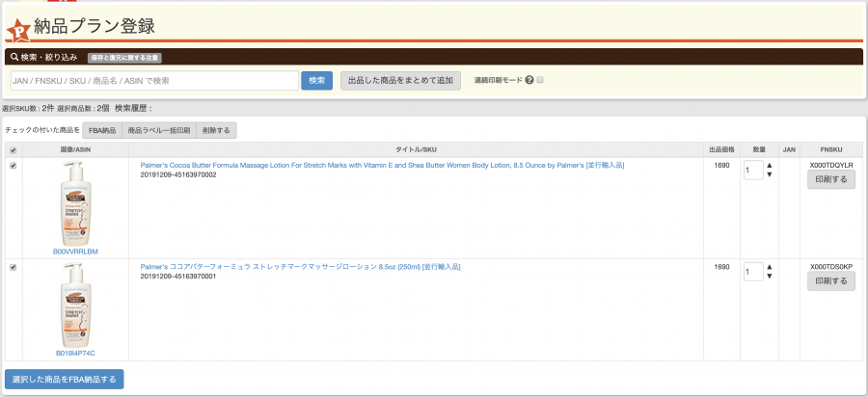868x397 pixels.
Task: Increase quantity for FNSKU X000TDQYLR item
Action: click(x=769, y=166)
